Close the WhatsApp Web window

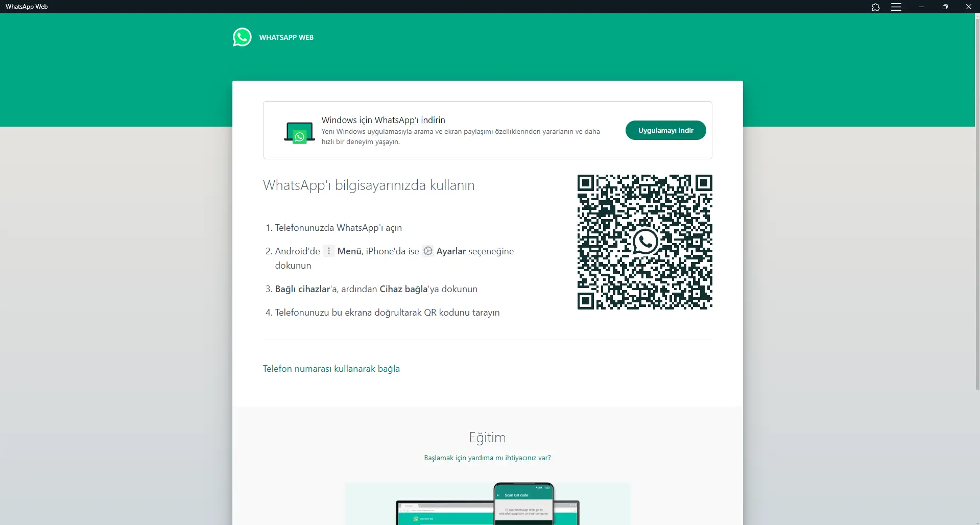(x=969, y=7)
